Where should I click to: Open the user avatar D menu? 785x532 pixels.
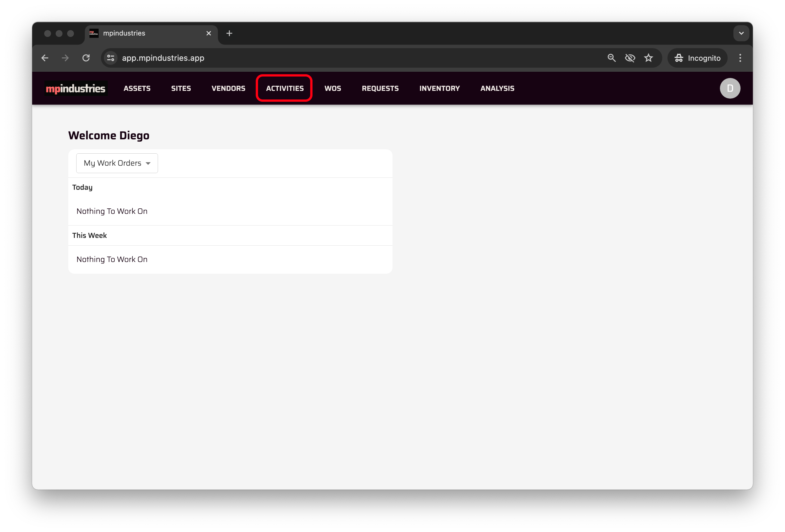[730, 89]
